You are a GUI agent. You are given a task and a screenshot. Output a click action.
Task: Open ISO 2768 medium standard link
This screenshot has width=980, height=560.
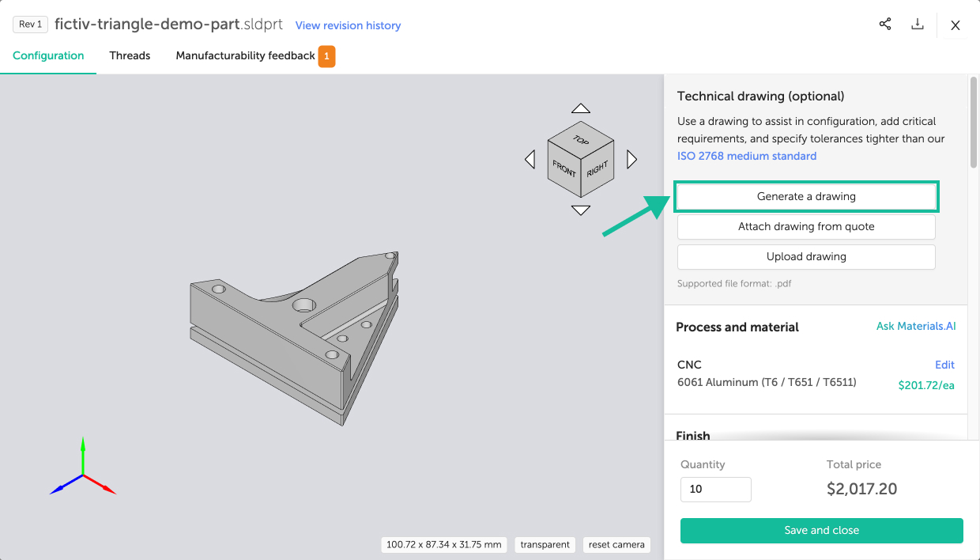(747, 156)
